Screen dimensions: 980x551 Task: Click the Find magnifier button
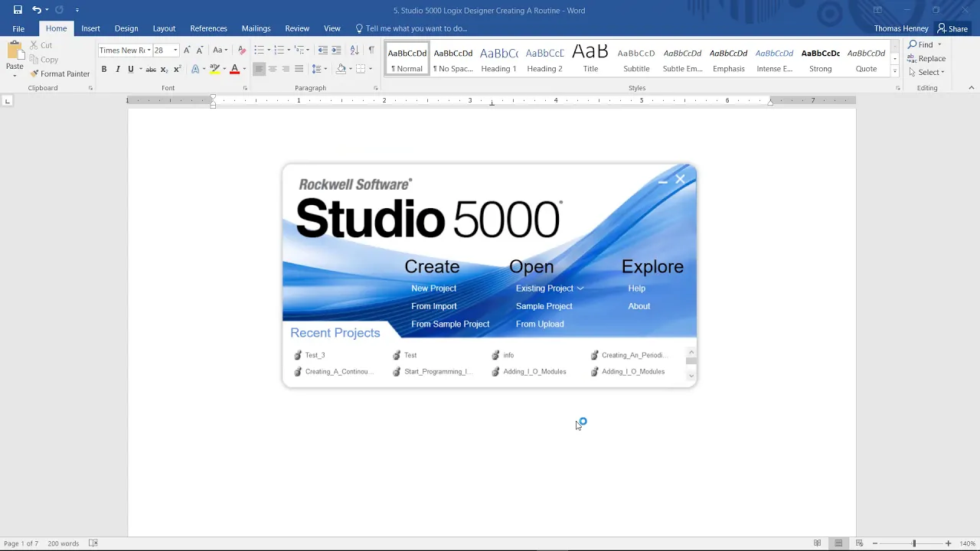(920, 44)
